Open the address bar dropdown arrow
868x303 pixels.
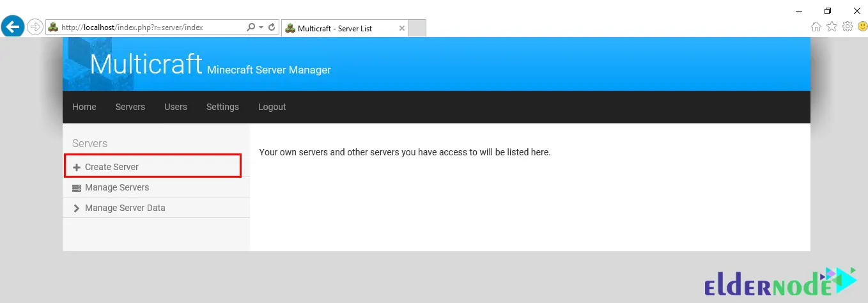point(261,27)
